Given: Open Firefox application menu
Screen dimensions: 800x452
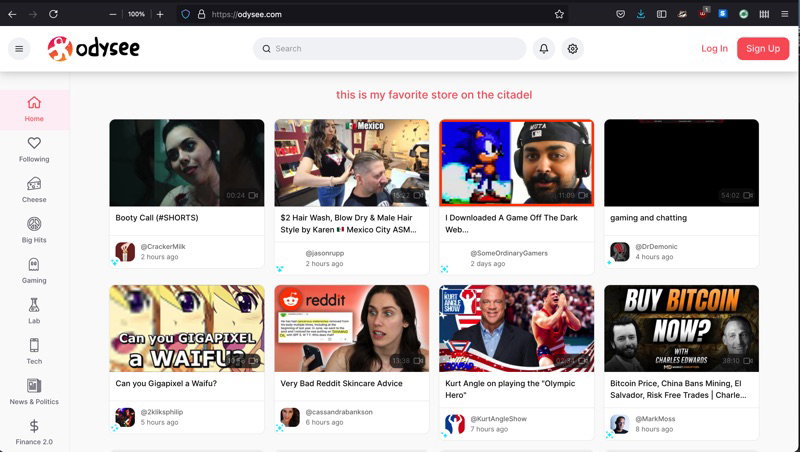Looking at the screenshot, I should click(785, 14).
